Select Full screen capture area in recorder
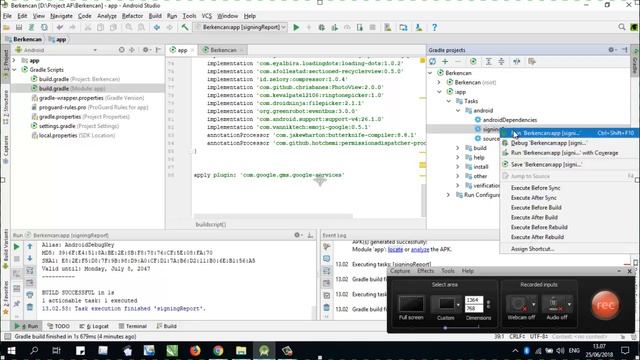The image size is (640, 360). pyautogui.click(x=411, y=307)
